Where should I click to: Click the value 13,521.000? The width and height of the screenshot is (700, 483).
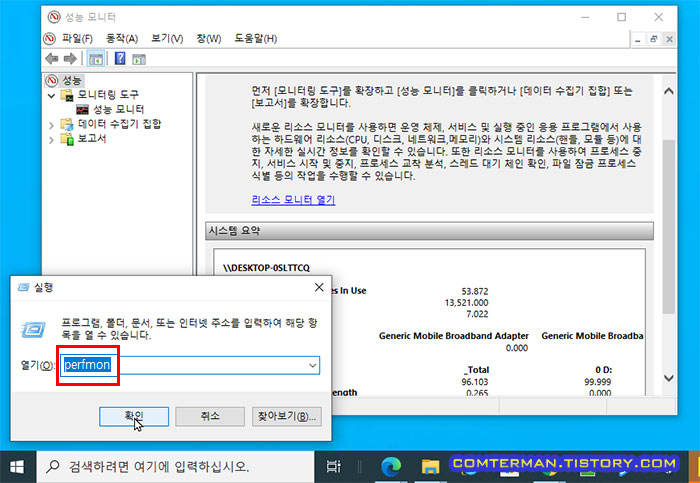point(466,303)
